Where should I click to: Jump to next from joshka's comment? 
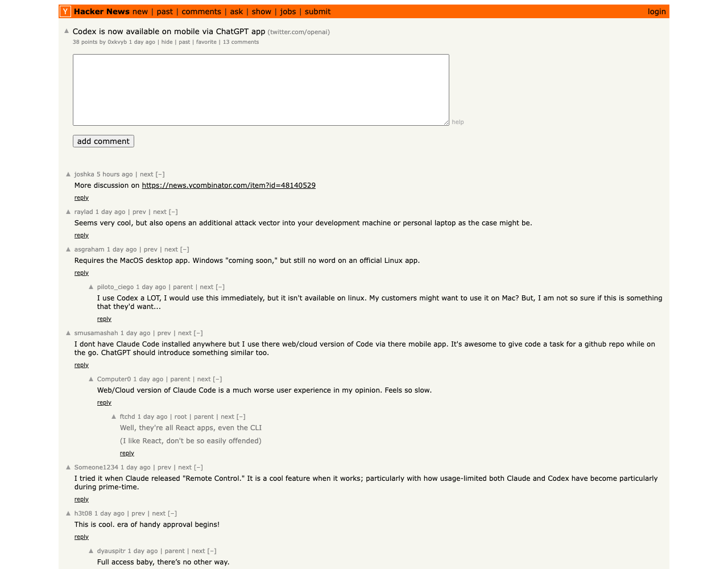(147, 174)
